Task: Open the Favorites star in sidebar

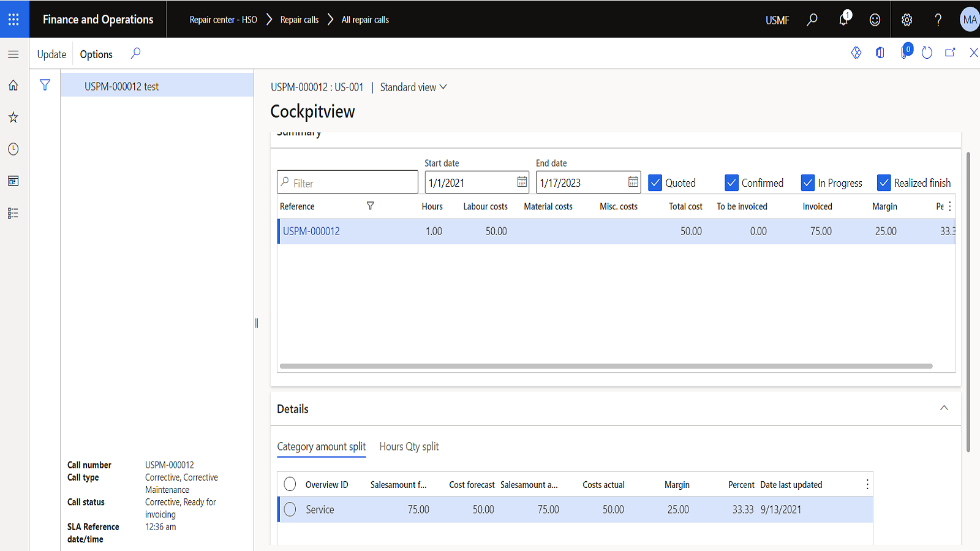Action: point(13,117)
